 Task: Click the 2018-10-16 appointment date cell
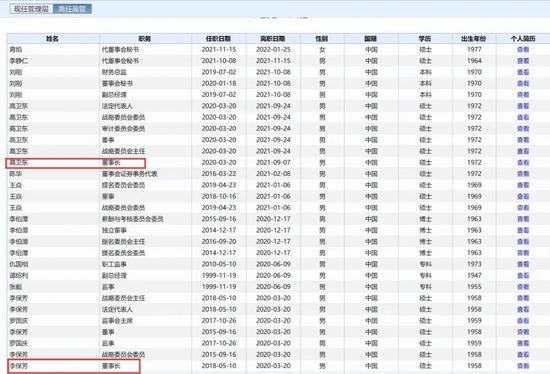(x=219, y=196)
